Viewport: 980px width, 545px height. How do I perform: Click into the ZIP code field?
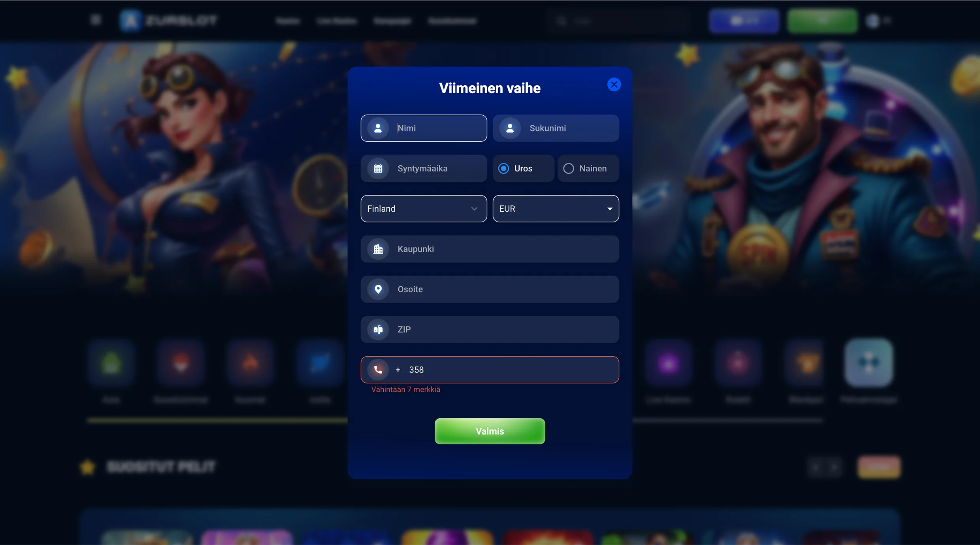(x=490, y=329)
